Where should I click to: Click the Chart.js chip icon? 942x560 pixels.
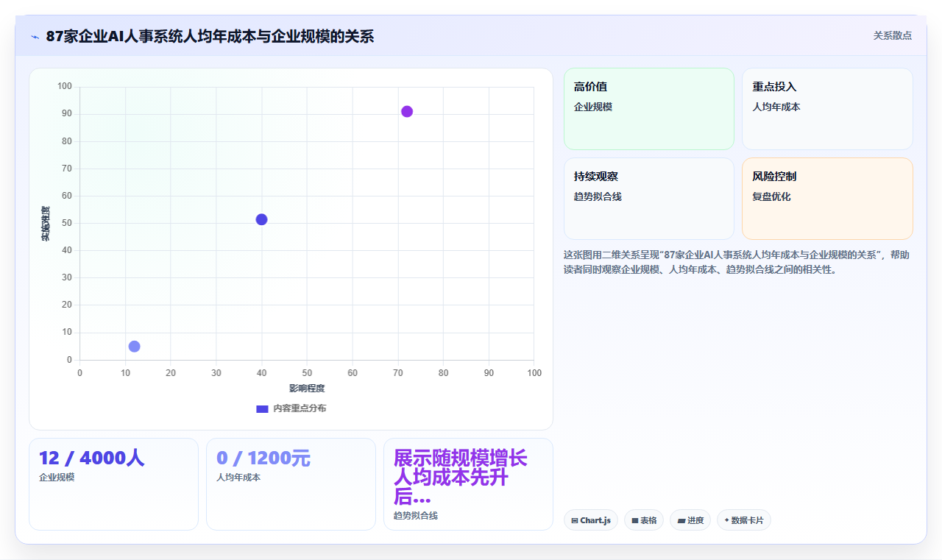point(575,520)
